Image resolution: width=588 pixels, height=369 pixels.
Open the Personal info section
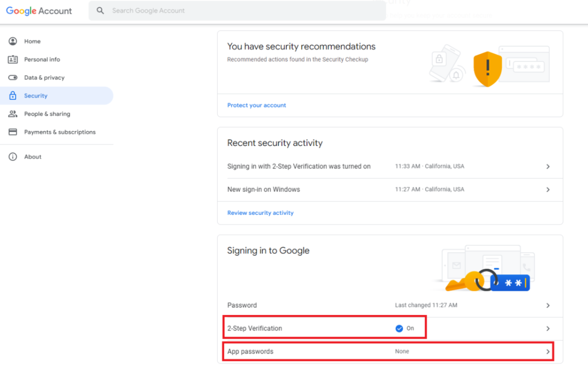42,59
